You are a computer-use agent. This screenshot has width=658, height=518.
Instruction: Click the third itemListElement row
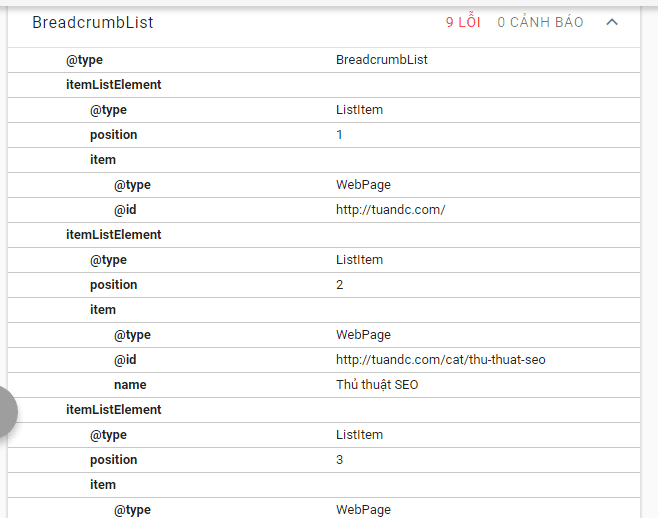tap(114, 410)
